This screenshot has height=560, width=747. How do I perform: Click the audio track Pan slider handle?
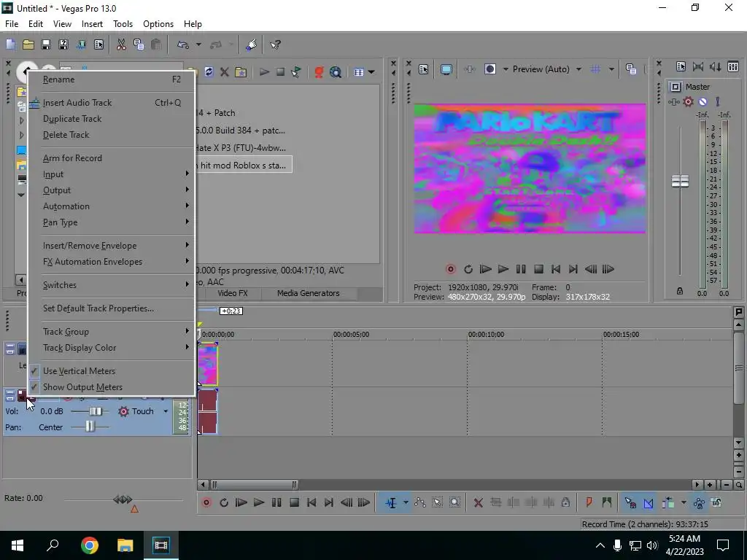(x=90, y=427)
